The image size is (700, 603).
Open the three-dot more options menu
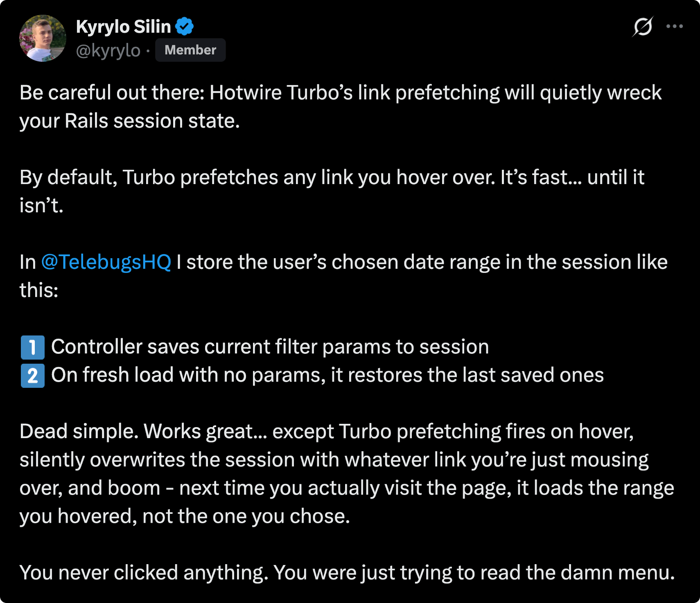tap(674, 27)
